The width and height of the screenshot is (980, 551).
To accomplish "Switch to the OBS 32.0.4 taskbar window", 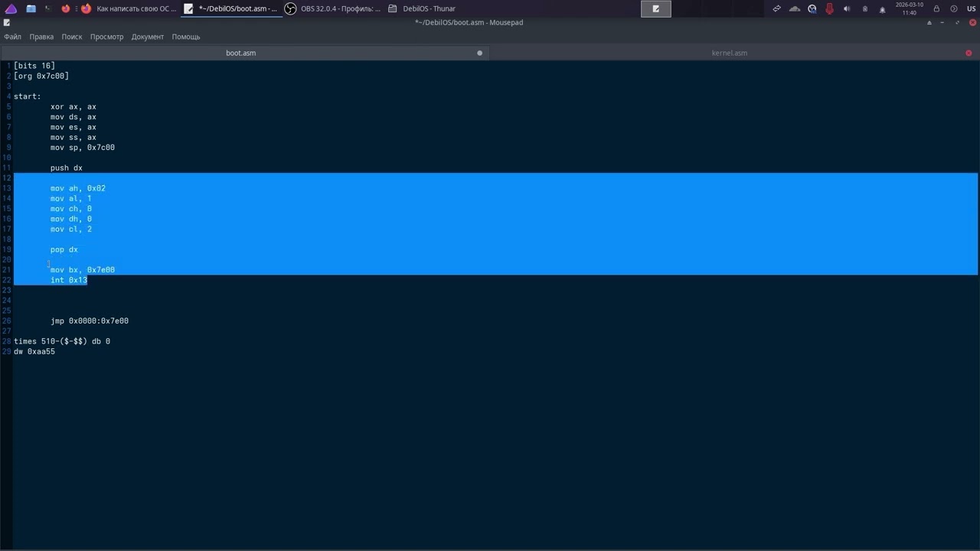I will (333, 8).
